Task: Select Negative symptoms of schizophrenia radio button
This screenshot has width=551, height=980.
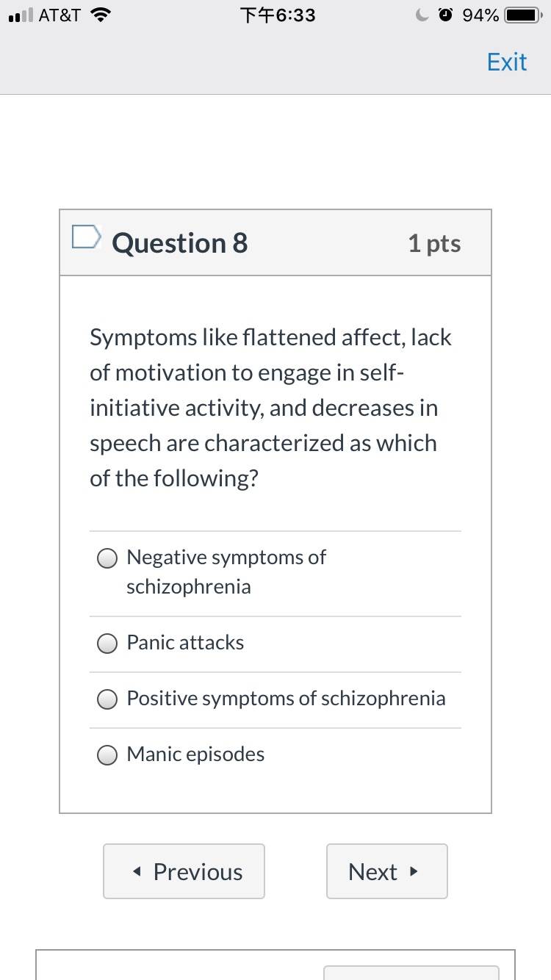Action: (108, 559)
